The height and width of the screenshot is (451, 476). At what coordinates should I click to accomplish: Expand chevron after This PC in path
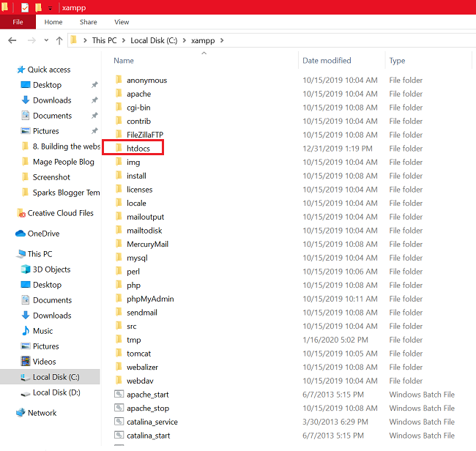click(x=124, y=40)
